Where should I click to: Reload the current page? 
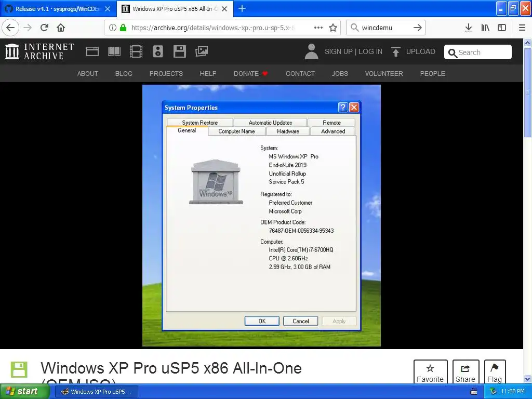[x=45, y=28]
